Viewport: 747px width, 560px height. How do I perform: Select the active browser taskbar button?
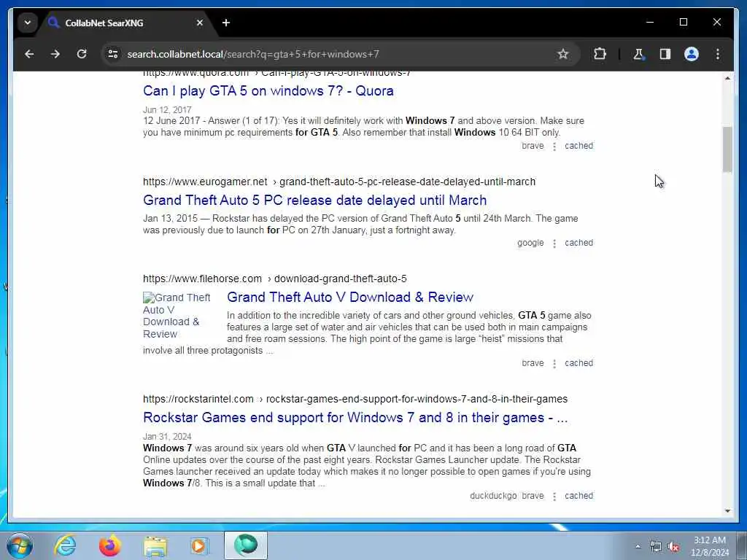tap(246, 545)
